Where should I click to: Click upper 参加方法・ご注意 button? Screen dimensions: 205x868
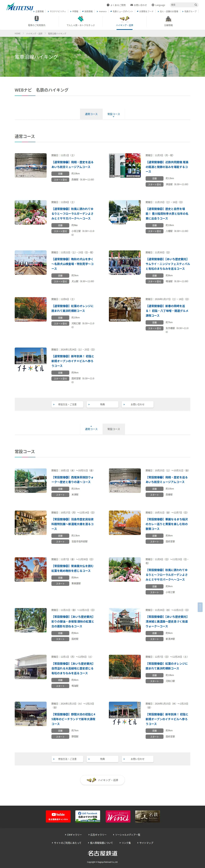coord(67,404)
